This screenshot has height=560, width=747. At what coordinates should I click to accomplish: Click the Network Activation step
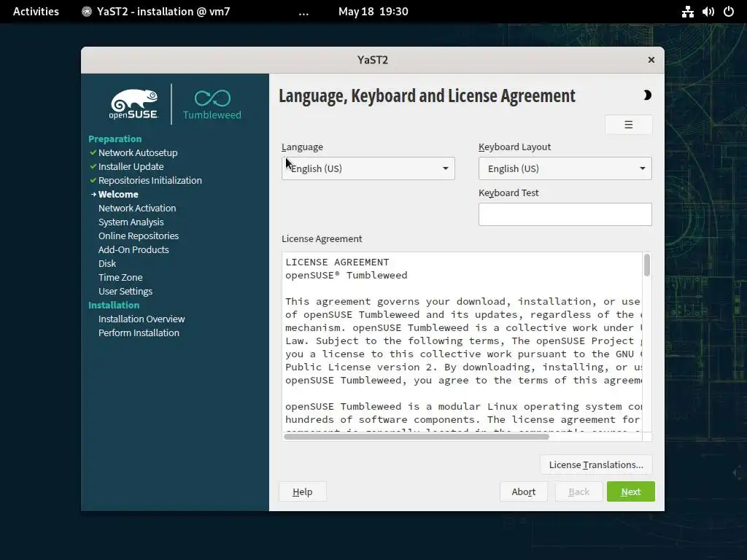click(137, 208)
